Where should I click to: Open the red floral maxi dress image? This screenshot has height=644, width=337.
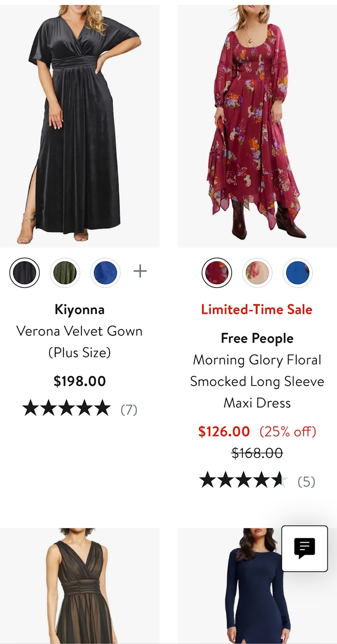(x=257, y=126)
